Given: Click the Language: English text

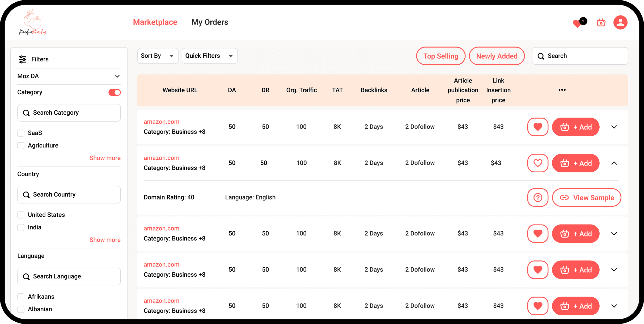Looking at the screenshot, I should point(250,197).
